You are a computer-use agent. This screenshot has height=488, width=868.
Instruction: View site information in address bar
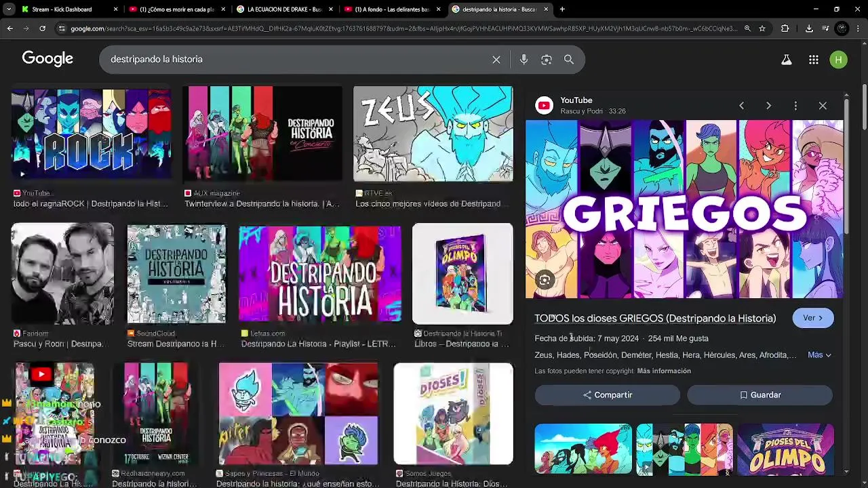tap(62, 28)
